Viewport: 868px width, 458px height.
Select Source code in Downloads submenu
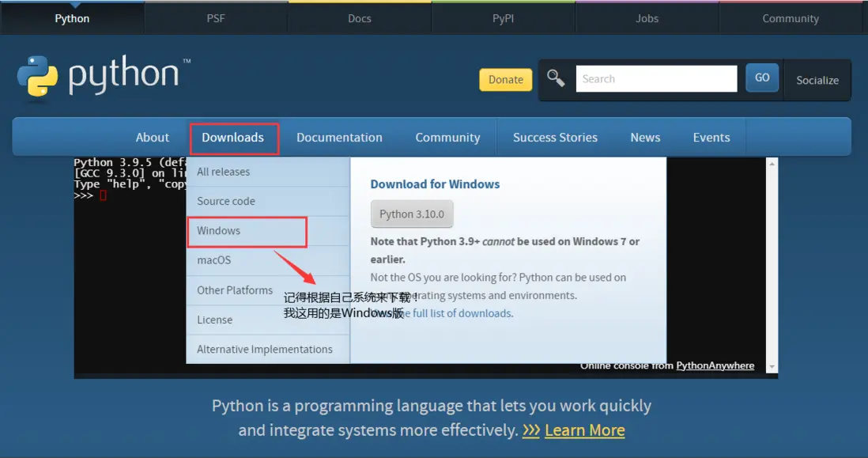point(268,201)
